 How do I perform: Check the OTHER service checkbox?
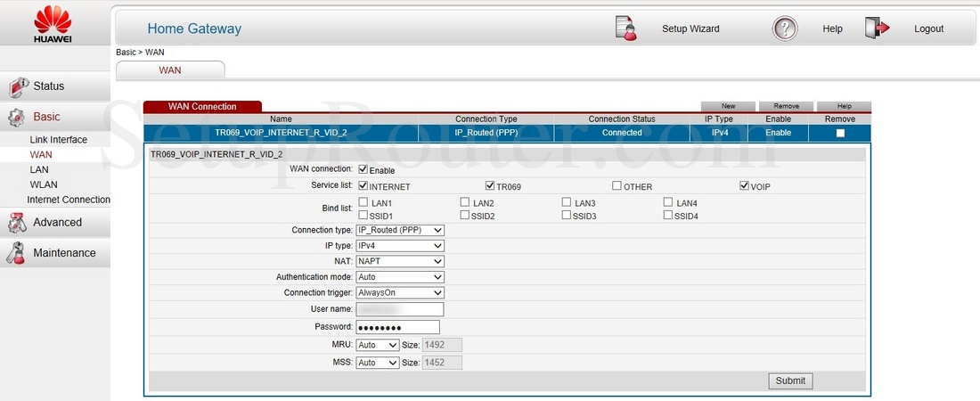coord(617,186)
